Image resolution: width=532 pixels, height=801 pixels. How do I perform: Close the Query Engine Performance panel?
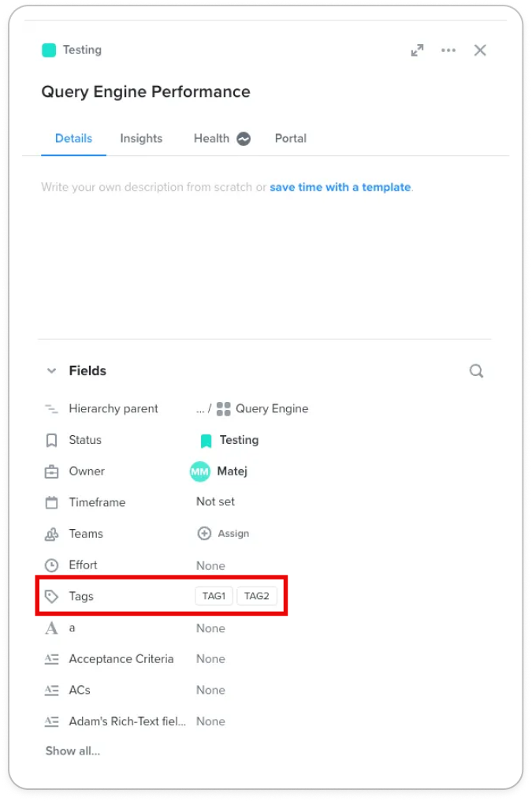click(480, 50)
